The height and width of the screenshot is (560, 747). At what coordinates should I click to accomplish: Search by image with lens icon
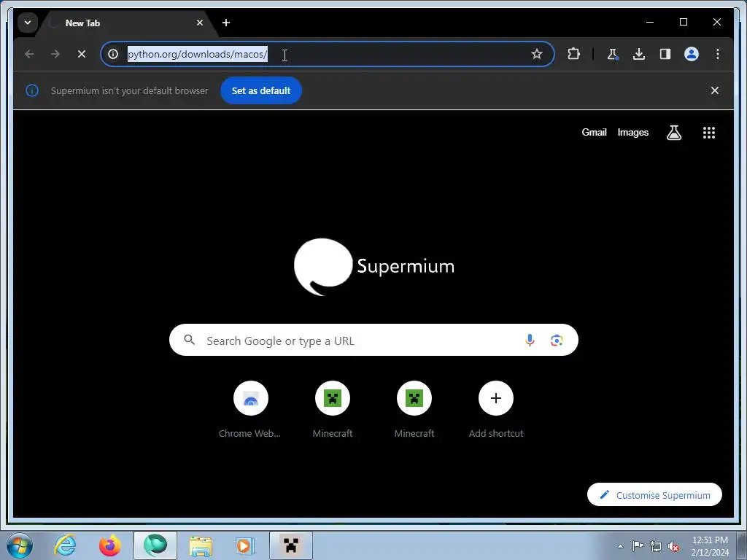pos(557,340)
